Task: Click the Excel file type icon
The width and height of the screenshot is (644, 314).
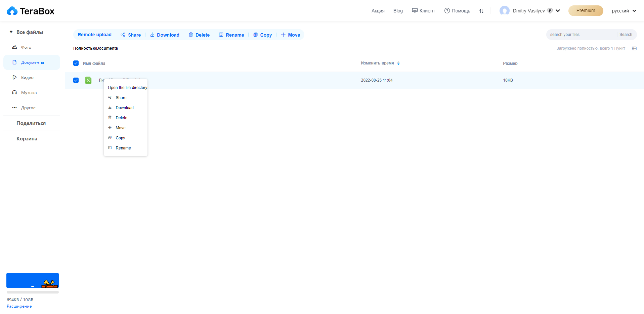Action: click(x=88, y=80)
